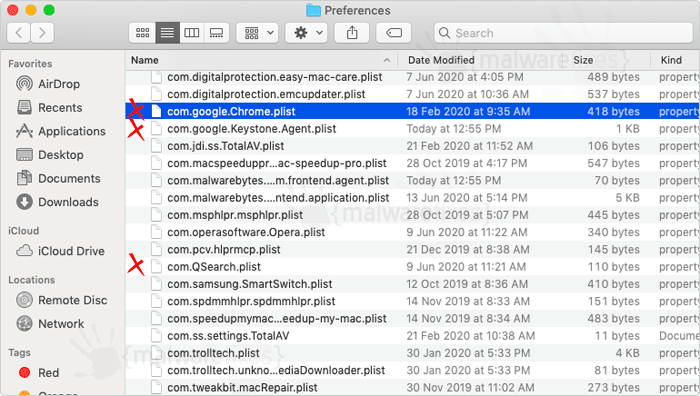Switch to list view
700x396 pixels.
167,33
